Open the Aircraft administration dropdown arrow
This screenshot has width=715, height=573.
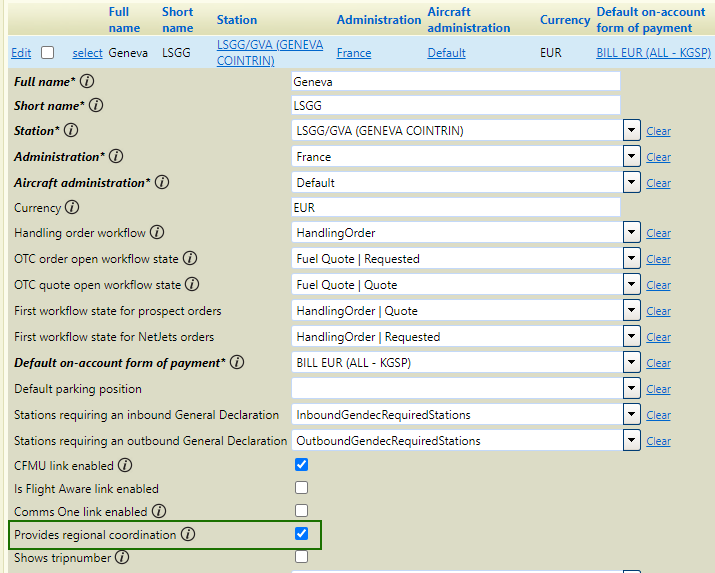(x=632, y=182)
